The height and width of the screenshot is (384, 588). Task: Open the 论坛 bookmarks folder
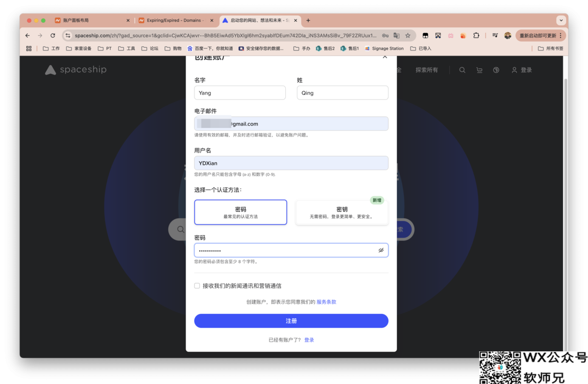[x=150, y=48]
